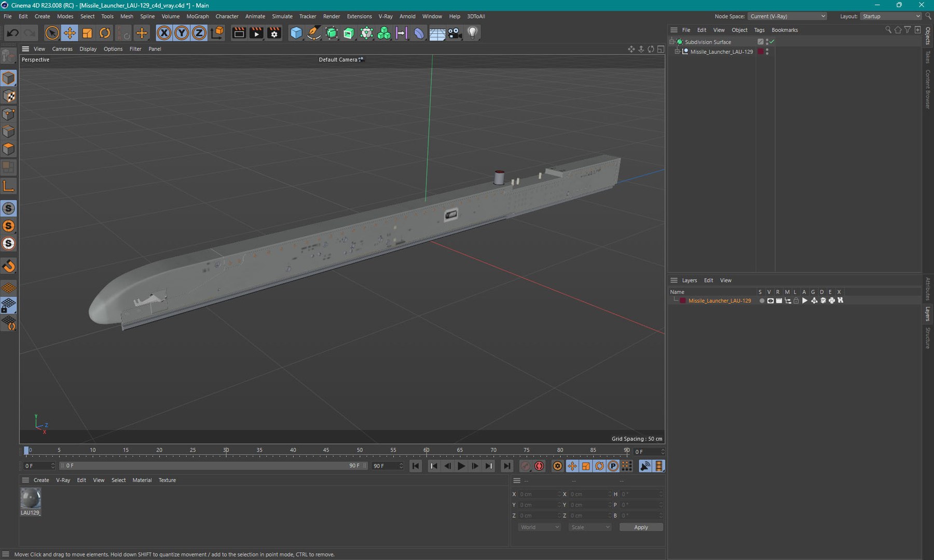Open viewport Display menu

[88, 49]
